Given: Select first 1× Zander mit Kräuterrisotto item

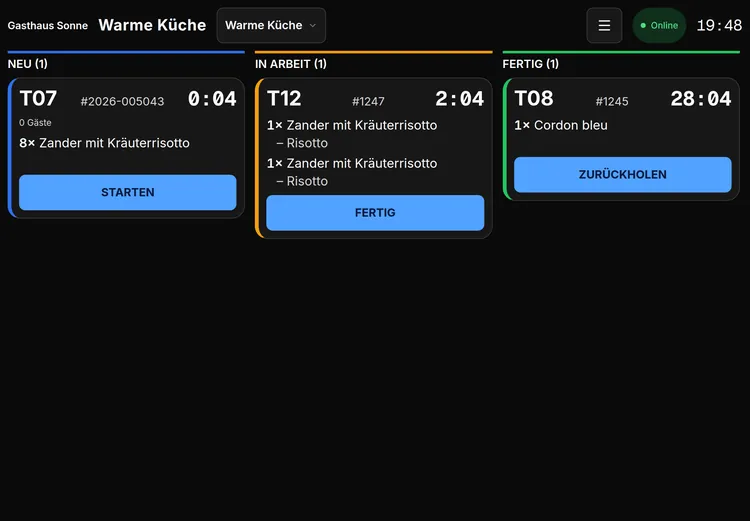Looking at the screenshot, I should [x=352, y=125].
